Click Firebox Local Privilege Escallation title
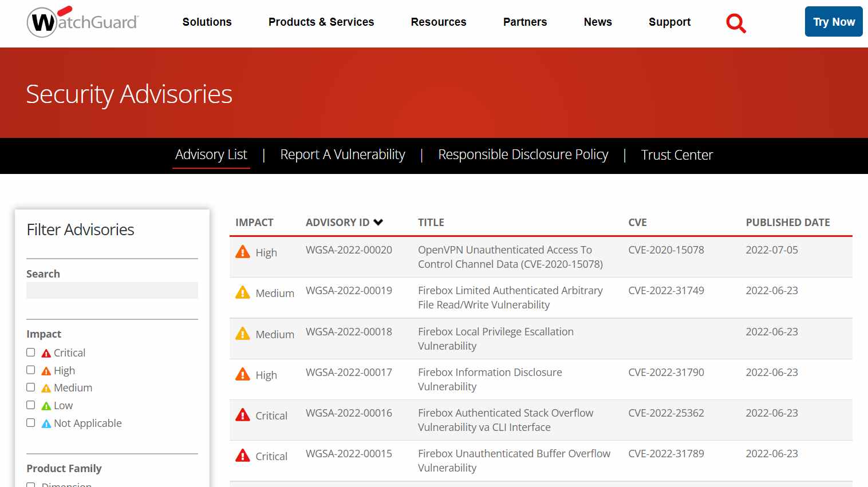 pos(496,339)
